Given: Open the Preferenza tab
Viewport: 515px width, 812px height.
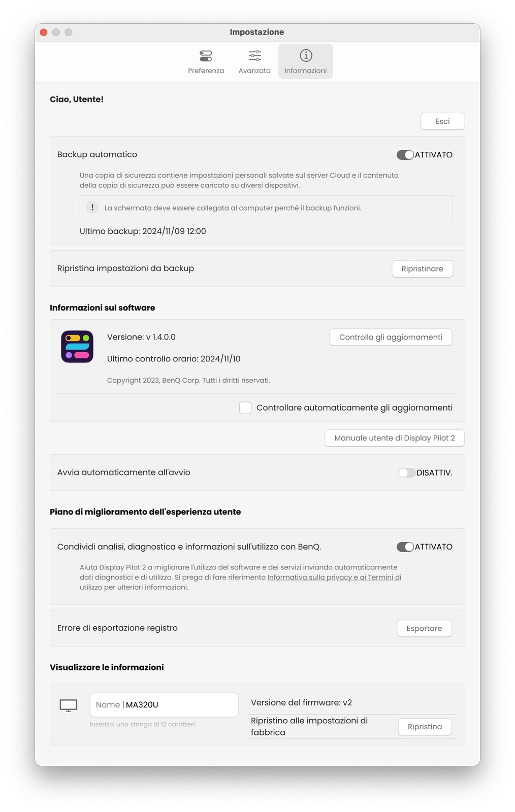Looking at the screenshot, I should pos(206,61).
